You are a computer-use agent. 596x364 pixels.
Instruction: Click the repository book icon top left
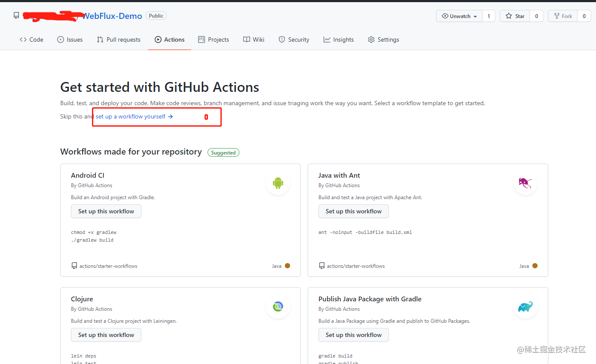tap(16, 15)
